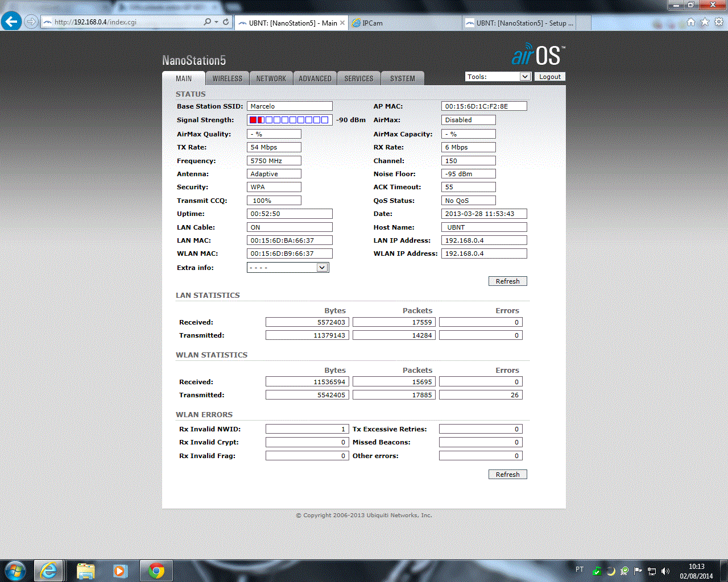Launch Google Chrome from the taskbar
The height and width of the screenshot is (582, 728).
(x=156, y=570)
